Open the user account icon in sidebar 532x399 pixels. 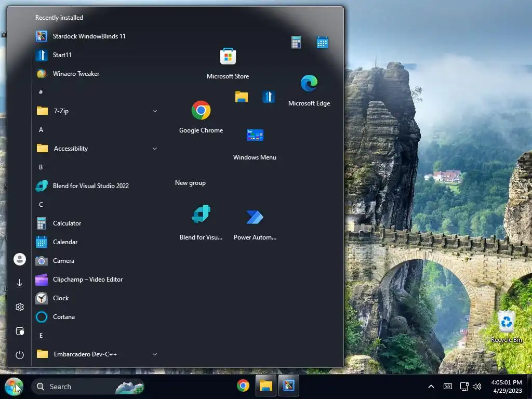pos(20,259)
